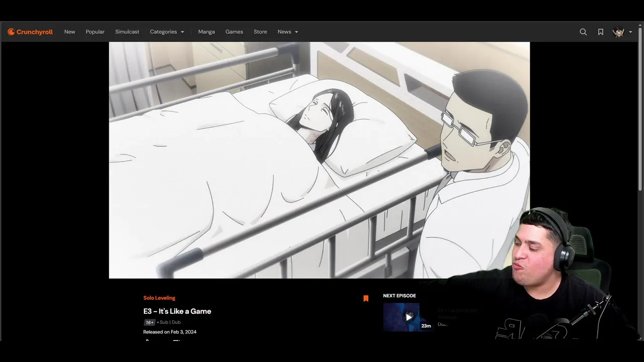
Task: Open the Manga link
Action: coord(206,32)
